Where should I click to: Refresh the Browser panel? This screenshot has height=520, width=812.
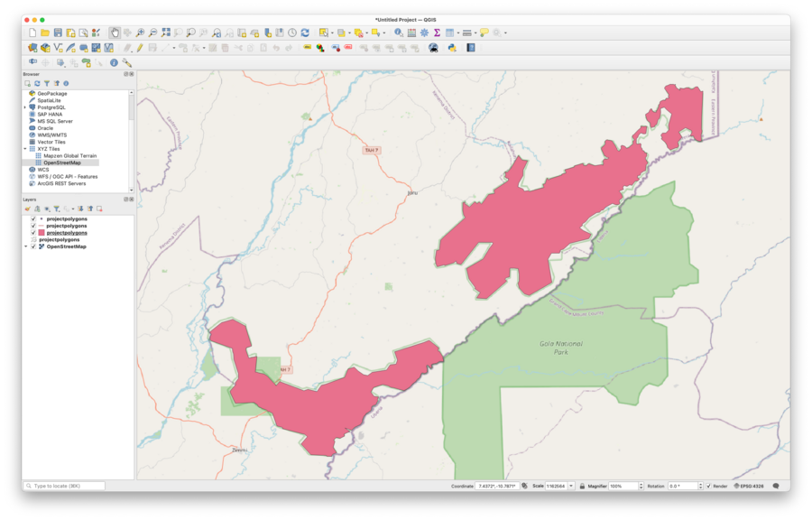click(x=37, y=83)
